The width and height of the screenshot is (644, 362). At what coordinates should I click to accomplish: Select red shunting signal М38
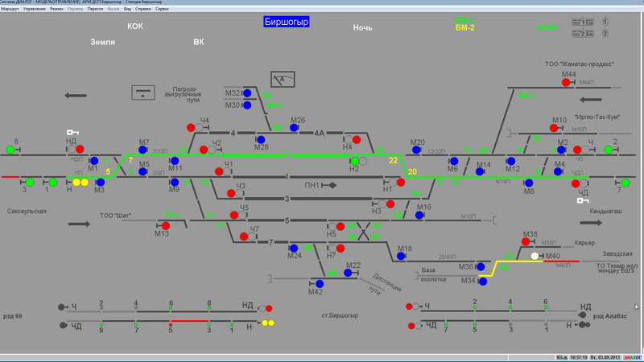[x=526, y=241]
